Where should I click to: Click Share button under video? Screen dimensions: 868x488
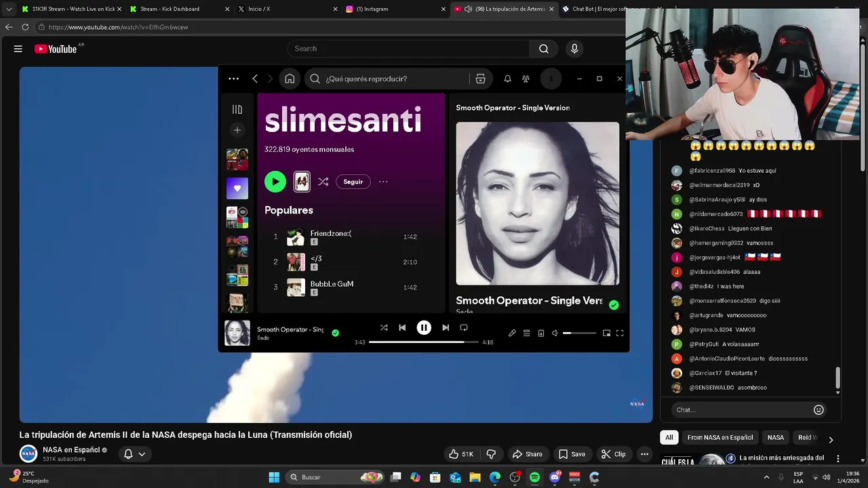click(527, 454)
